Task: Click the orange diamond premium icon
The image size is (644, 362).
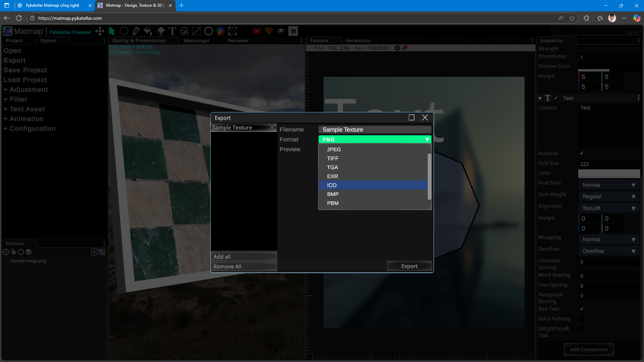Action: (x=269, y=31)
